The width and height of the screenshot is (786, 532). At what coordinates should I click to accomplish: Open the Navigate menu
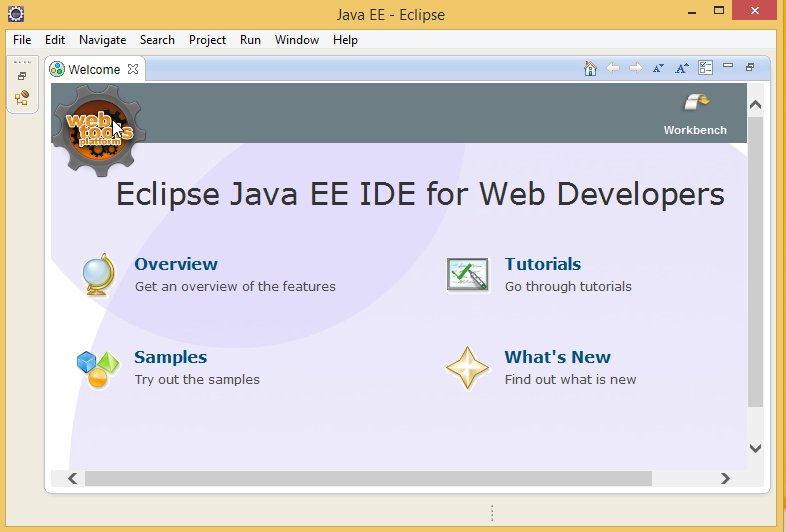click(x=102, y=40)
